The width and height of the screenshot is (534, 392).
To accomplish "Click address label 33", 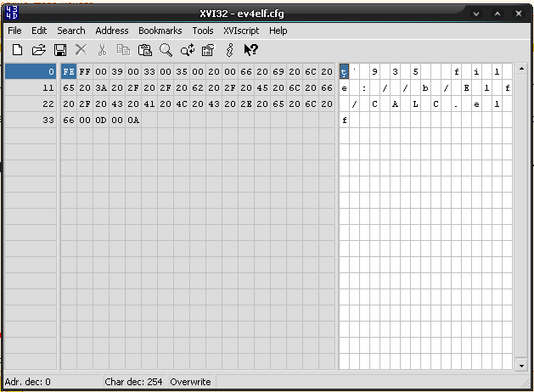I will pyautogui.click(x=31, y=120).
